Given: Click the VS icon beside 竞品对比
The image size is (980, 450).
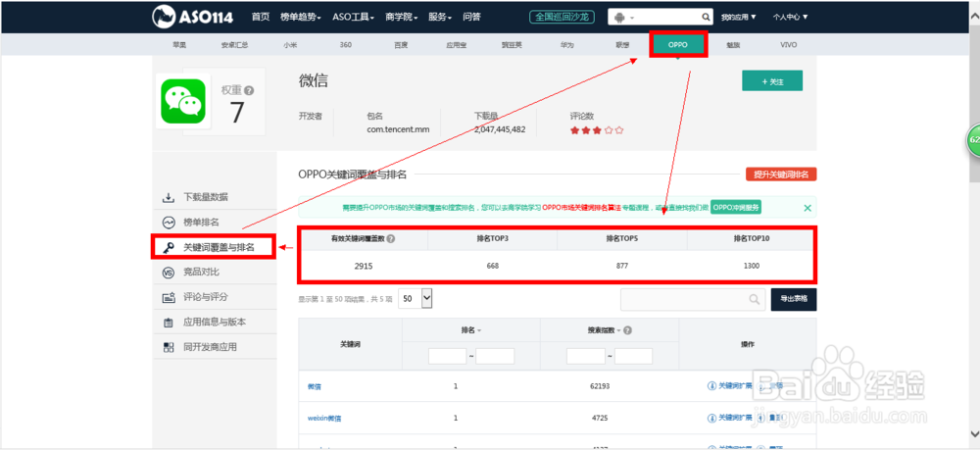Looking at the screenshot, I should 169,273.
